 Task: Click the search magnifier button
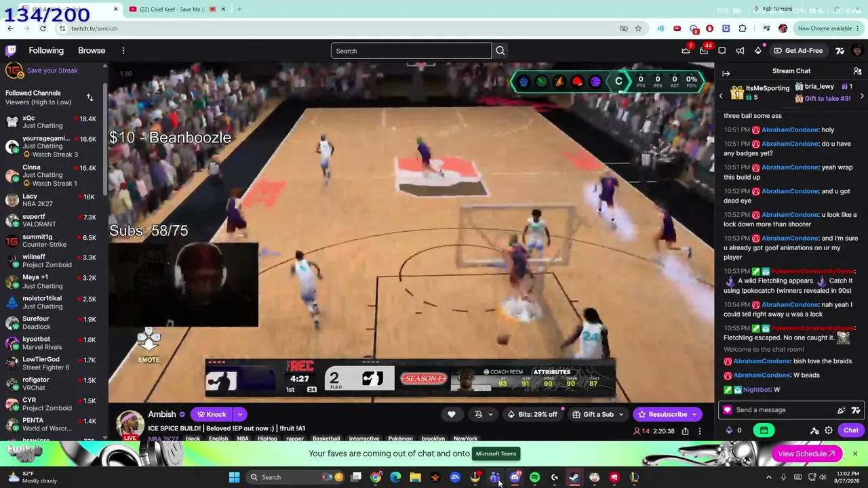pyautogui.click(x=500, y=51)
